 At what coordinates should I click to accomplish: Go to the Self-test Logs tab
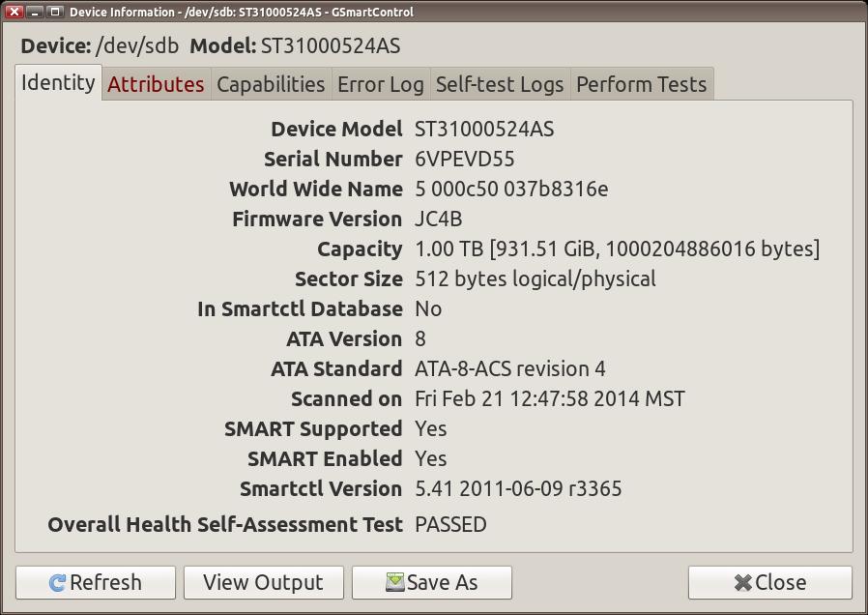click(x=499, y=84)
